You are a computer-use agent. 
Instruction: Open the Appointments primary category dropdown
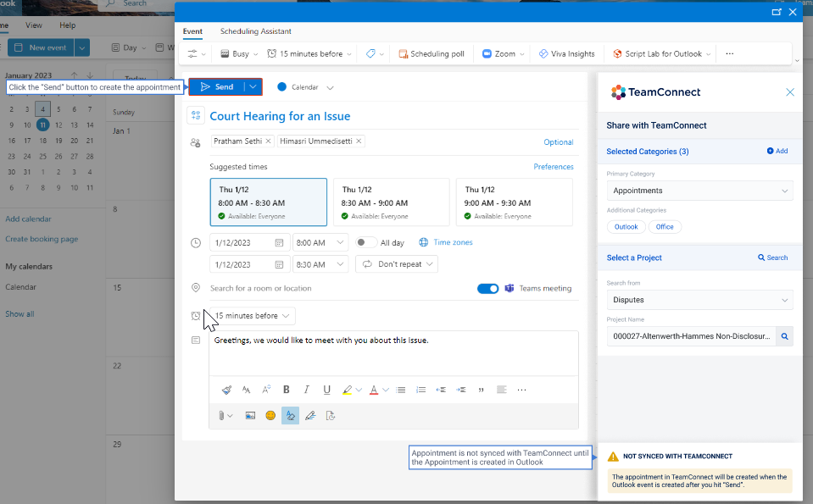(x=700, y=191)
